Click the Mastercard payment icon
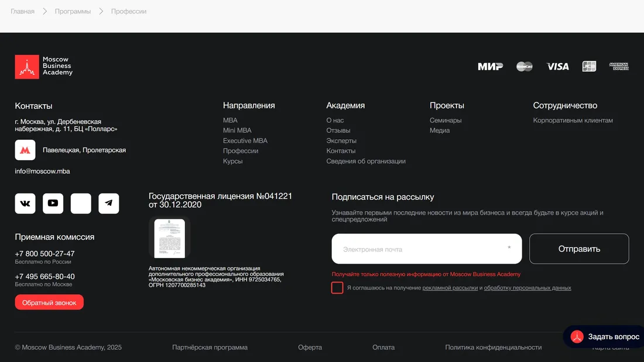 [524, 66]
